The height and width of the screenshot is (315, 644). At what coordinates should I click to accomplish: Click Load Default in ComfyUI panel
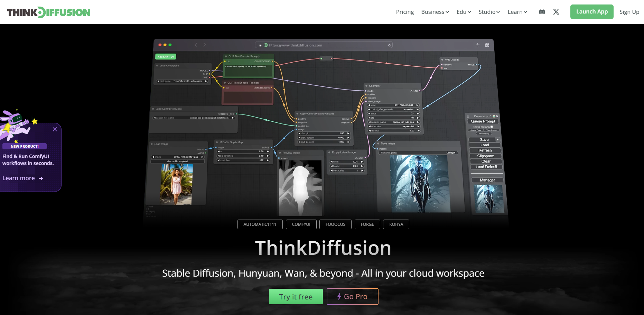486,167
